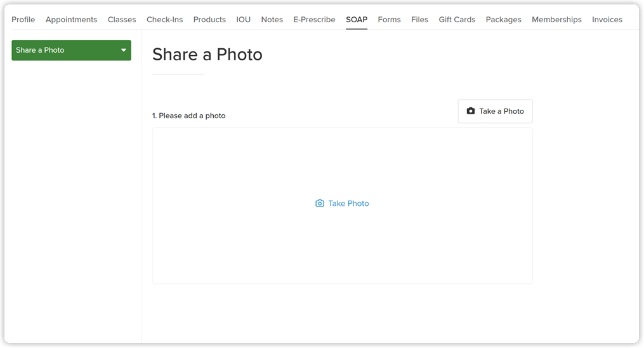Switch to the Forms tab
This screenshot has width=644, height=348.
[389, 20]
